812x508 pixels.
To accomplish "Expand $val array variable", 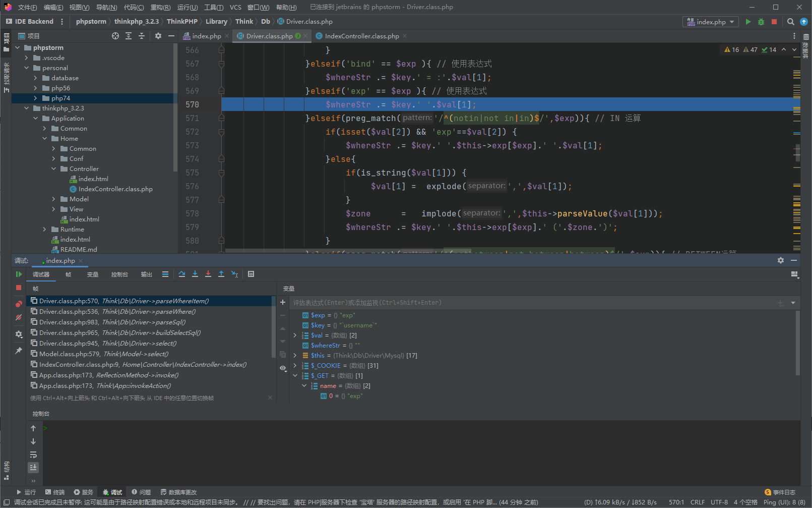I will point(295,335).
